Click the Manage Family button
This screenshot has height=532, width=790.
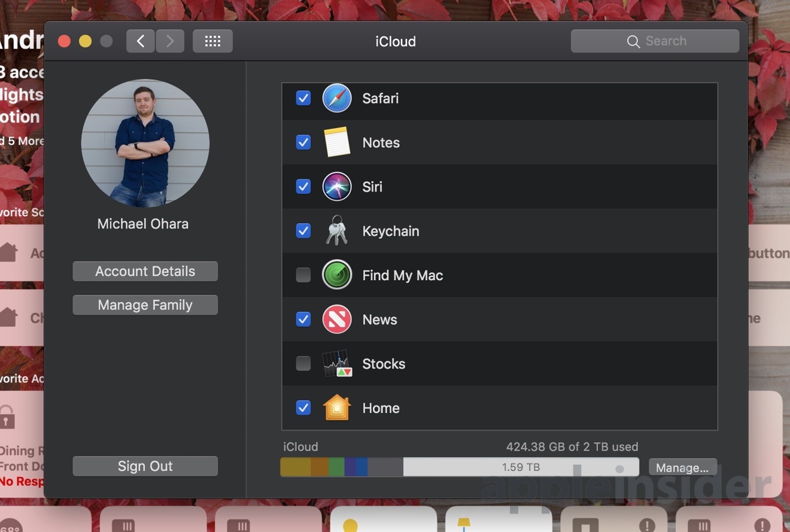(145, 305)
